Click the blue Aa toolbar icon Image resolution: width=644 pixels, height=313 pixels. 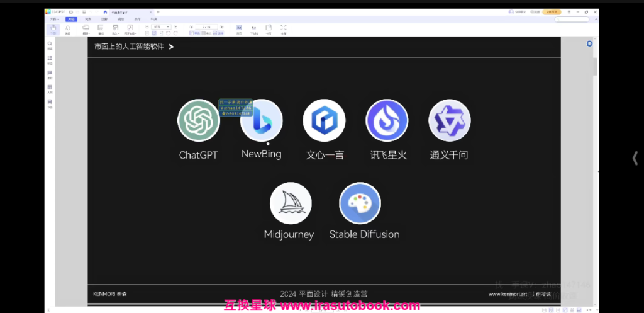239,27
